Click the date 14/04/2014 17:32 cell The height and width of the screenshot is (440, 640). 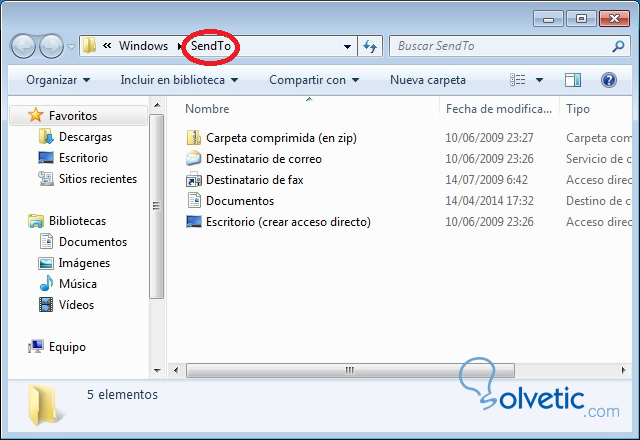click(489, 201)
